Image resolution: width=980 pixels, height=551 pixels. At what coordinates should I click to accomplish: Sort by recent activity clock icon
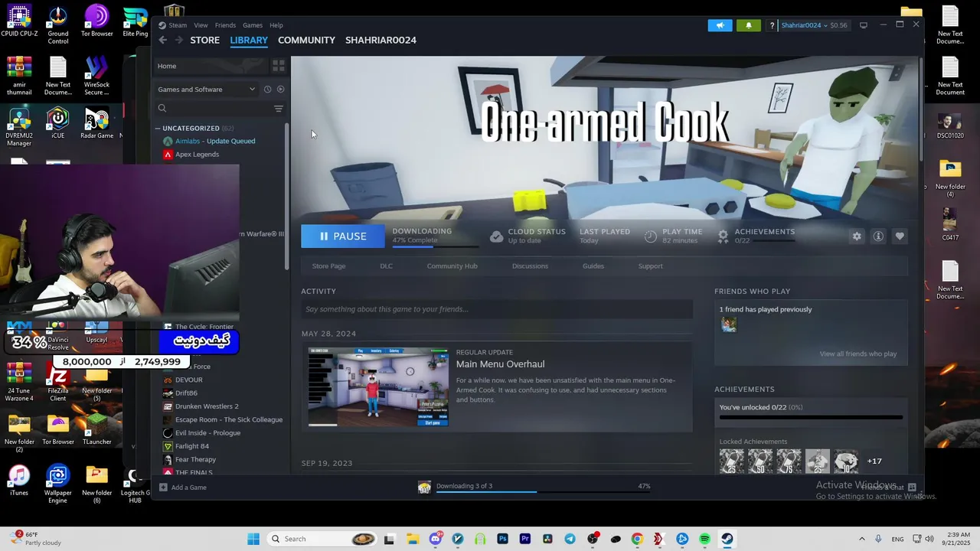coord(267,90)
